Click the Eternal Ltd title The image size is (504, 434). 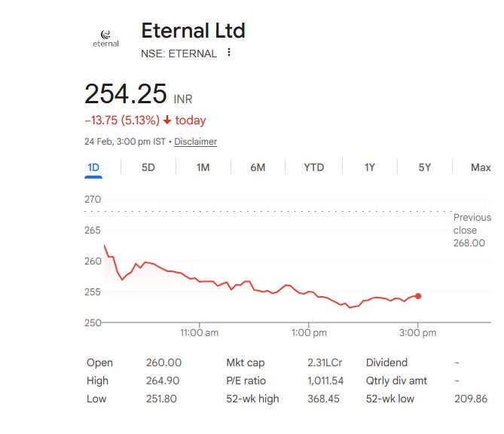click(x=193, y=31)
